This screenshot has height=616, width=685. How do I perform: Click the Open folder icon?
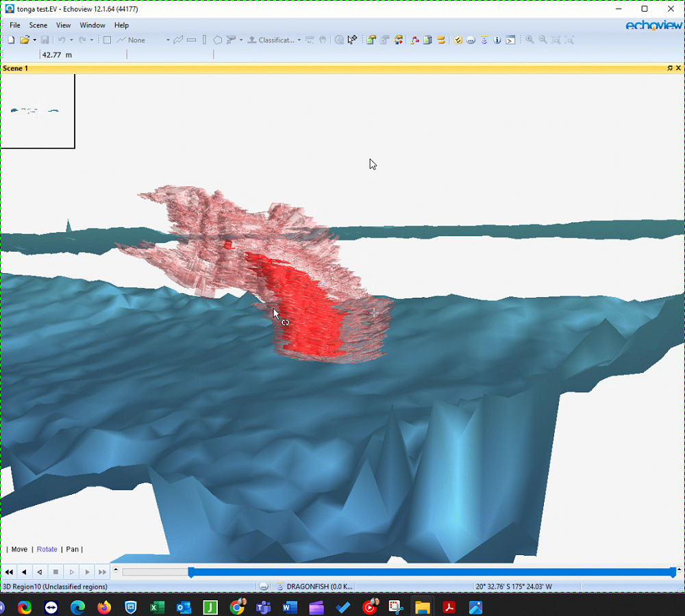tap(25, 40)
